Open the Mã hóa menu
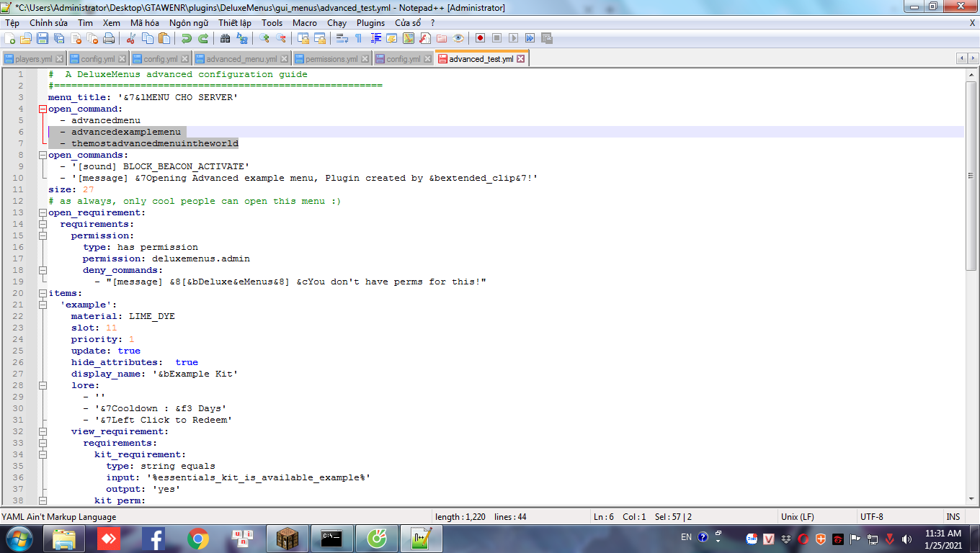980x553 pixels. point(145,23)
